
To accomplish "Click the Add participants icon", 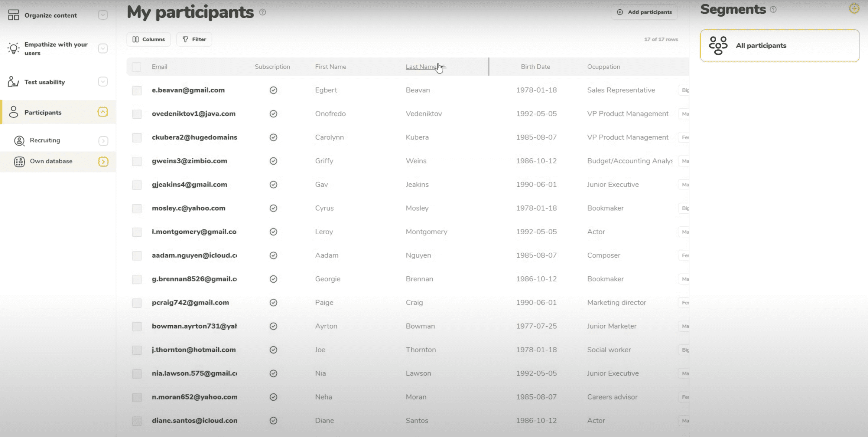I will [x=620, y=12].
